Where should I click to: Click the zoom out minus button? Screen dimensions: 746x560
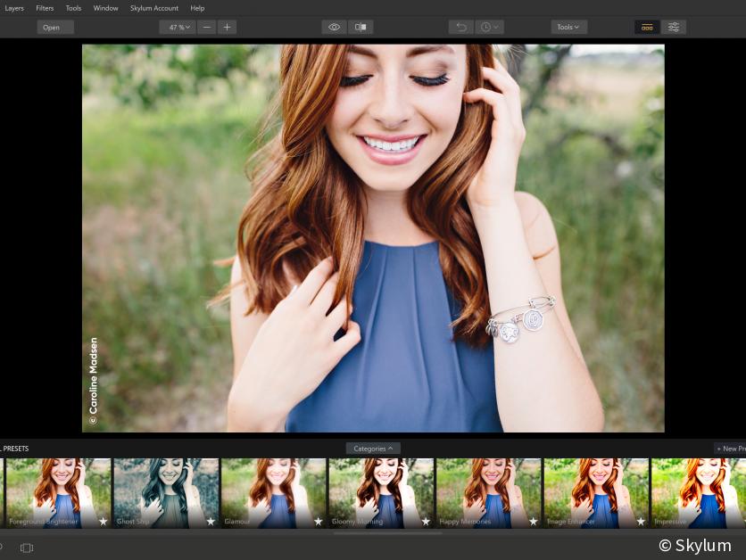pyautogui.click(x=206, y=27)
